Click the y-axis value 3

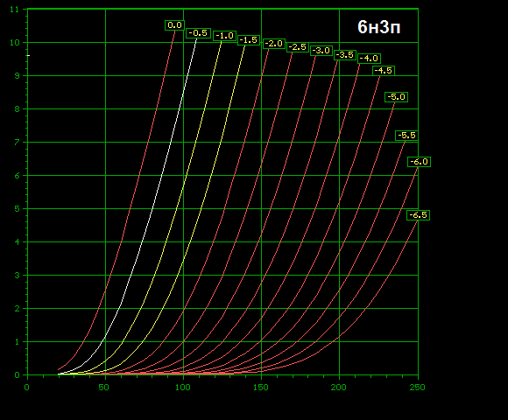17,276
